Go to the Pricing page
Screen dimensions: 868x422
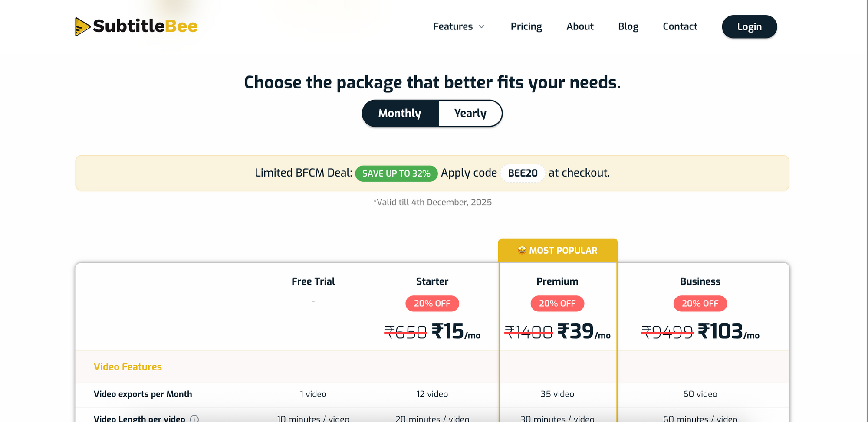(526, 27)
